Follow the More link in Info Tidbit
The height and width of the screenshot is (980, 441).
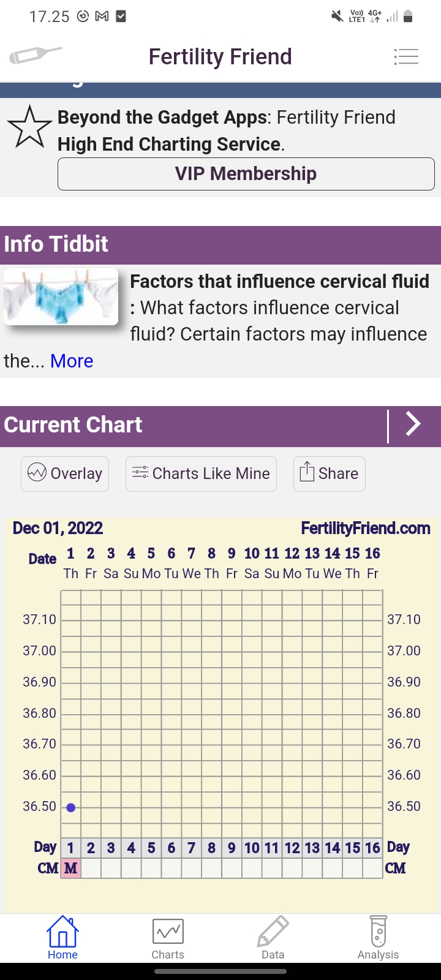click(72, 361)
